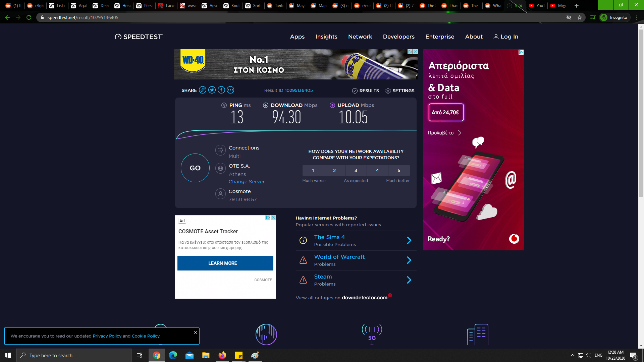Expand The Sims 4 issue chevron
The height and width of the screenshot is (362, 644).
click(409, 240)
